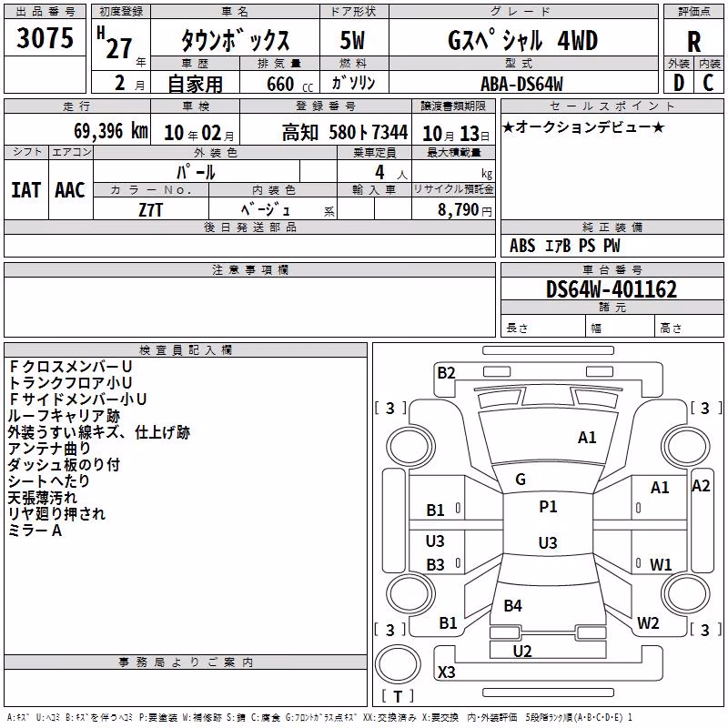728x728 pixels.
Task: Click the B3 mark on left rear door
Action: 435,564
